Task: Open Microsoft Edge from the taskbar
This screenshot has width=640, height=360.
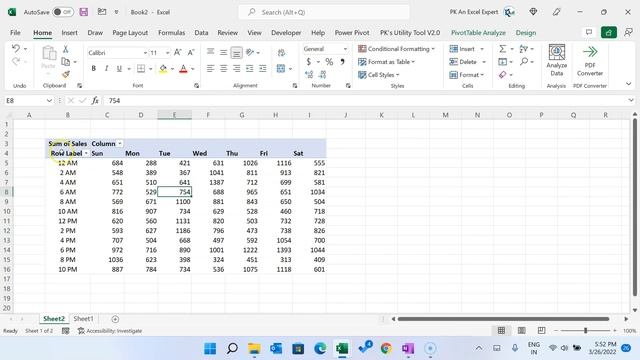Action: (320, 348)
